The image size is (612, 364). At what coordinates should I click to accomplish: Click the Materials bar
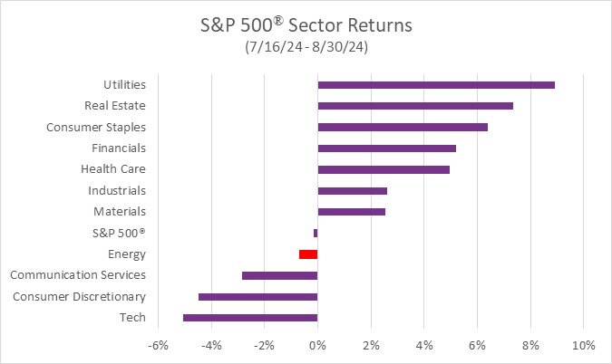(351, 212)
